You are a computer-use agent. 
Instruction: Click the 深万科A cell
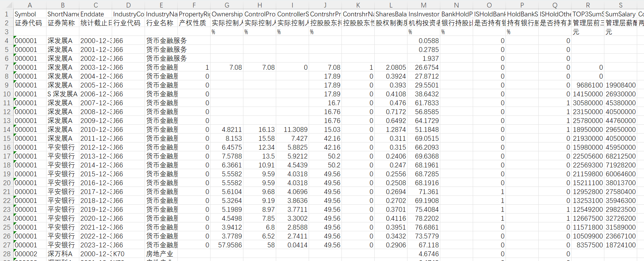point(63,254)
